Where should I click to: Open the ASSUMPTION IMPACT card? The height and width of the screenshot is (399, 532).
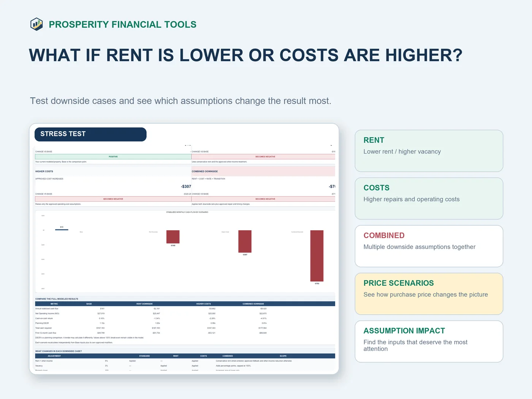(429, 341)
